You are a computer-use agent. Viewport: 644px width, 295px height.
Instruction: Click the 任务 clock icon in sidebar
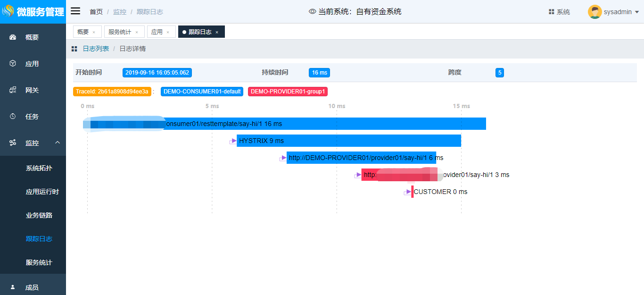[x=13, y=117]
